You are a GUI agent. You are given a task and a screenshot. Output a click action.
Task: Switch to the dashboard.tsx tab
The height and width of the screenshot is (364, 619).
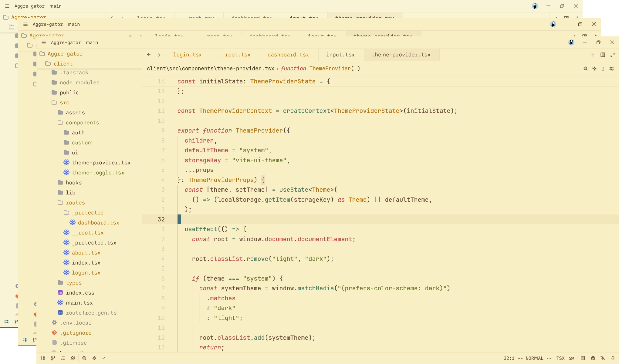288,55
